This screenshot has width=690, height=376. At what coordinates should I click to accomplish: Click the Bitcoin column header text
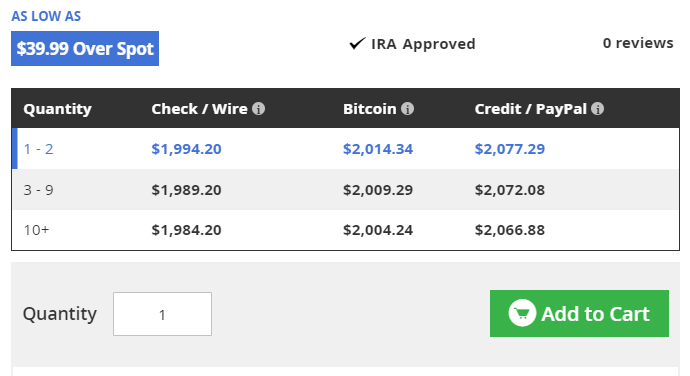point(370,109)
